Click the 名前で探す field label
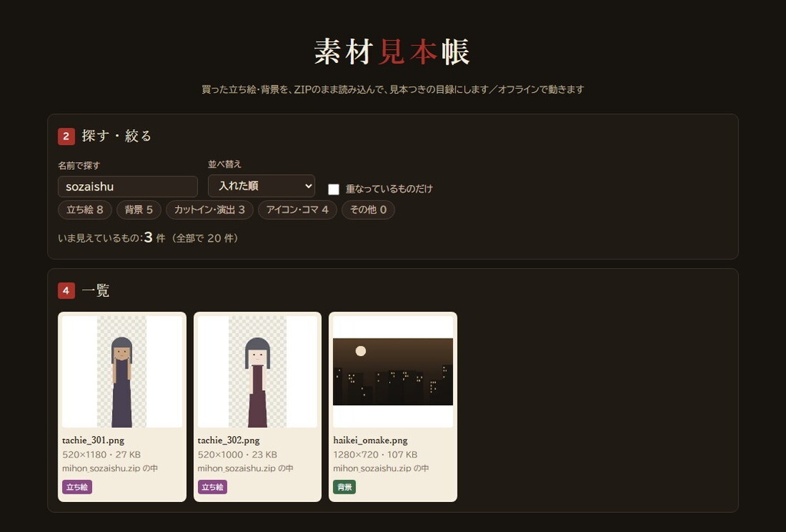The height and width of the screenshot is (532, 786). pyautogui.click(x=79, y=166)
